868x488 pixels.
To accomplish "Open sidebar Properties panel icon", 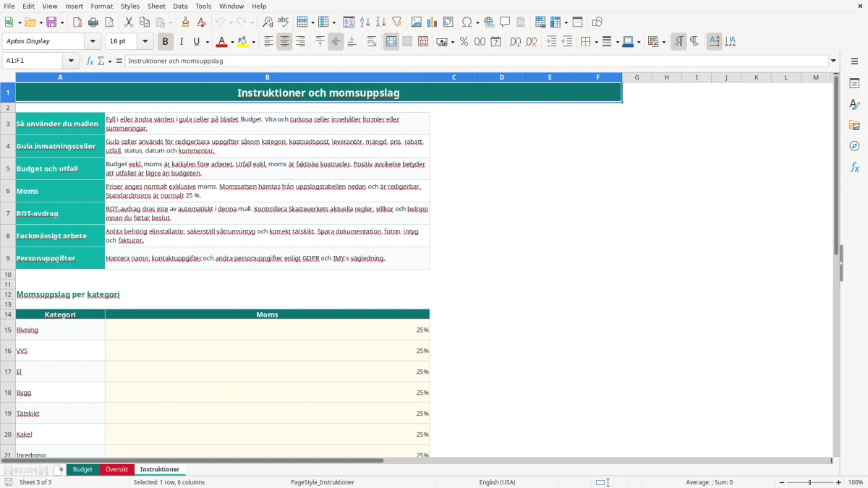I will (854, 83).
